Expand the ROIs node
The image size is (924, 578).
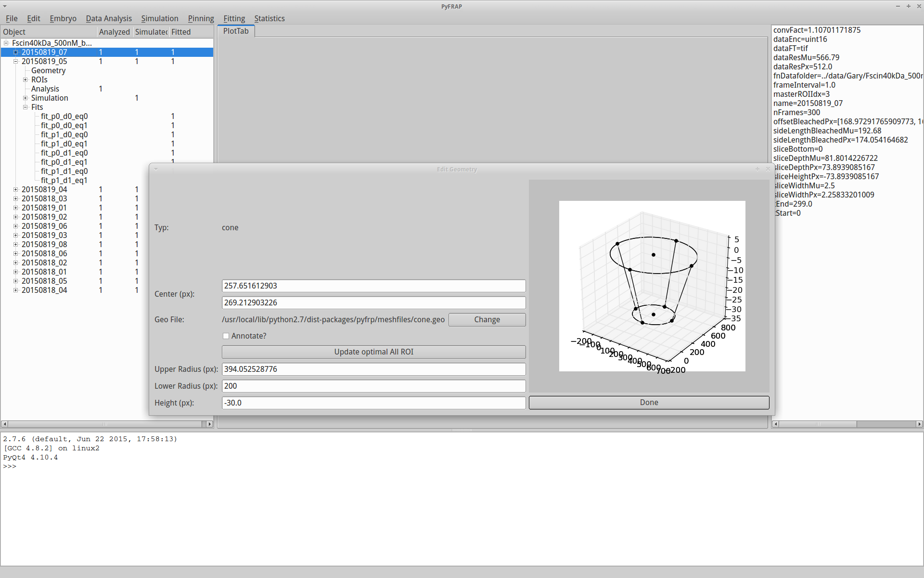point(26,79)
